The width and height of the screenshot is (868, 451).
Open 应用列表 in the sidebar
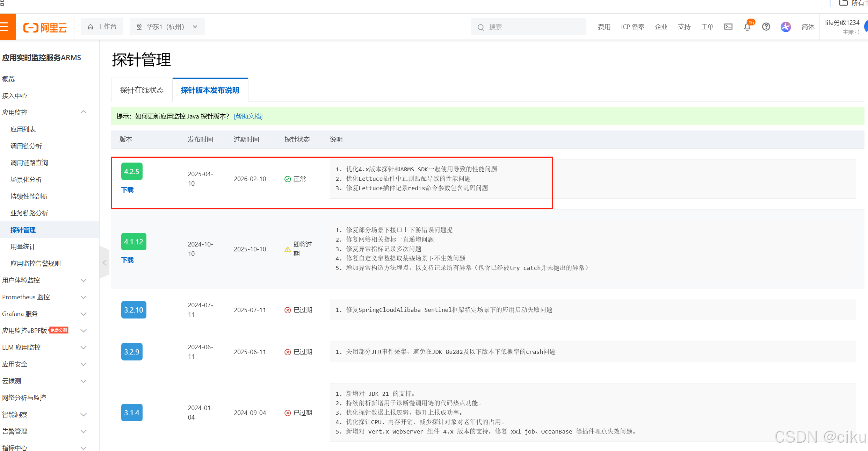tap(23, 129)
